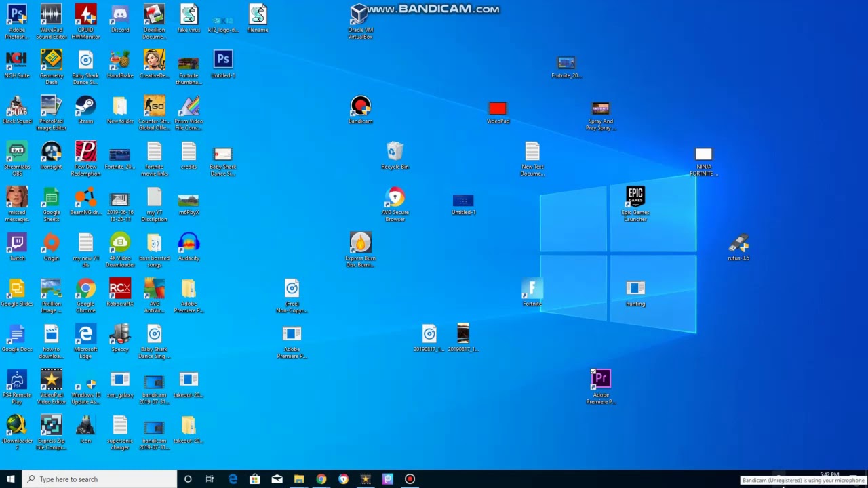This screenshot has height=488, width=868.
Task: Select Oracle VM VirtualBox icon
Action: tap(360, 21)
